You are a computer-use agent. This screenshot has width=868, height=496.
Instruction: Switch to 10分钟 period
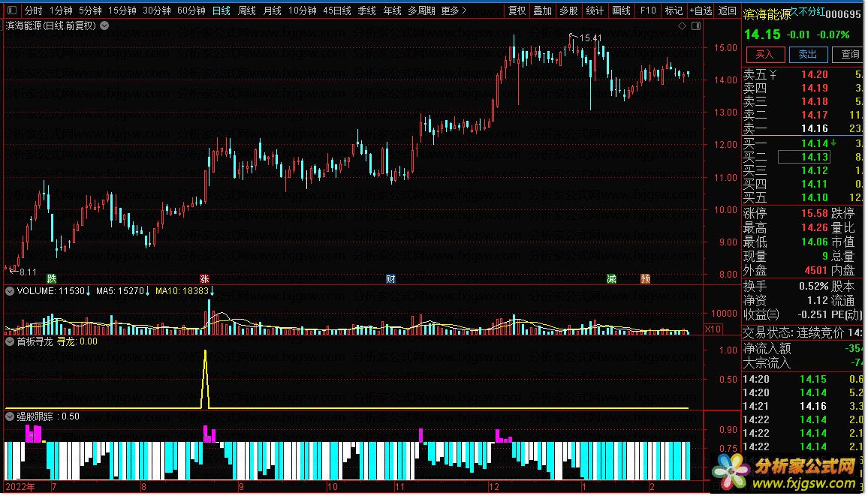pos(303,11)
